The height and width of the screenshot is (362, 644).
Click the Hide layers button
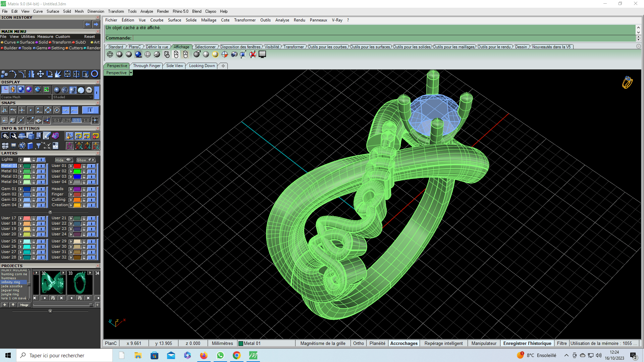click(x=64, y=160)
